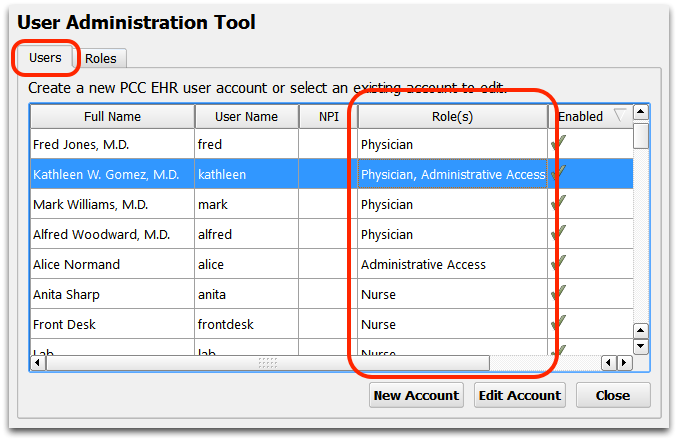The width and height of the screenshot is (678, 441).
Task: Click the second up arrow above the scrollbar's bottom arrow
Action: [640, 331]
